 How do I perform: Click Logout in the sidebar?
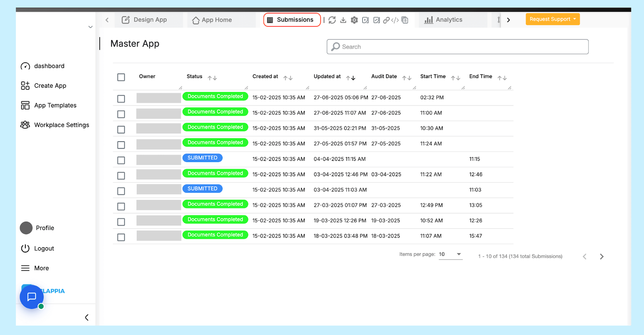(x=37, y=249)
